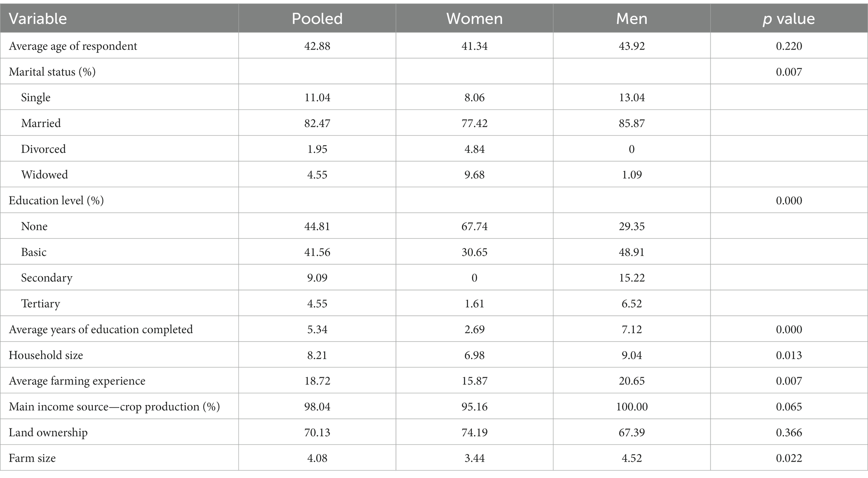Select the Secondary row label
Viewport: 868px width, 478px height.
click(47, 278)
